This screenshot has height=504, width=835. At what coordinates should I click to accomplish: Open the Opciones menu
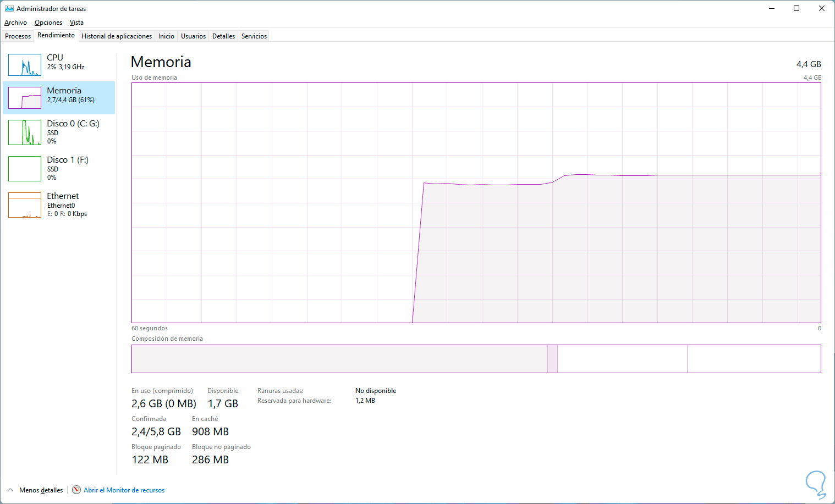(x=48, y=23)
